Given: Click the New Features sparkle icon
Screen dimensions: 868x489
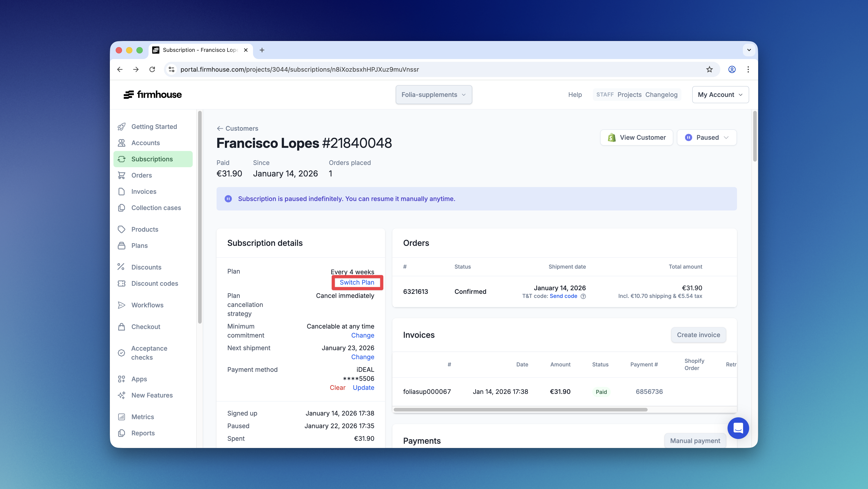Looking at the screenshot, I should (x=122, y=395).
